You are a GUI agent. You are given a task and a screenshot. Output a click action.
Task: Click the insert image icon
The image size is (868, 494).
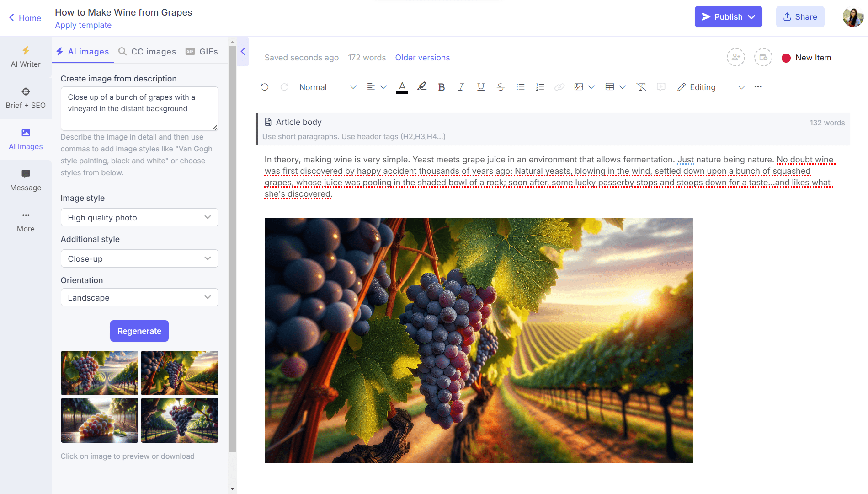(579, 87)
